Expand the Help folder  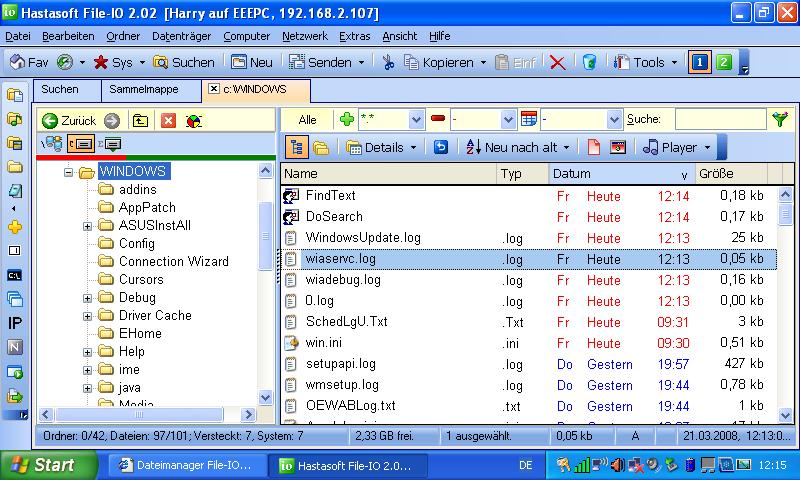coord(87,352)
